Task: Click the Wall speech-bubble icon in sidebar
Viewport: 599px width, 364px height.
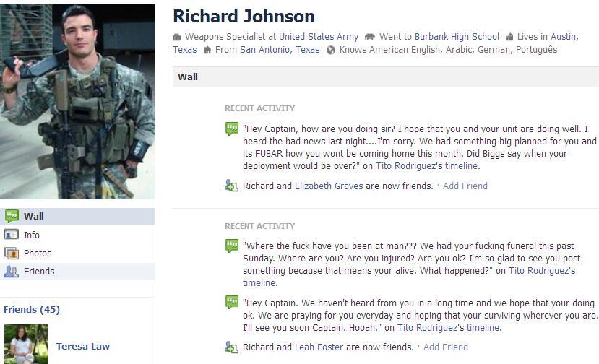Action: [12, 216]
